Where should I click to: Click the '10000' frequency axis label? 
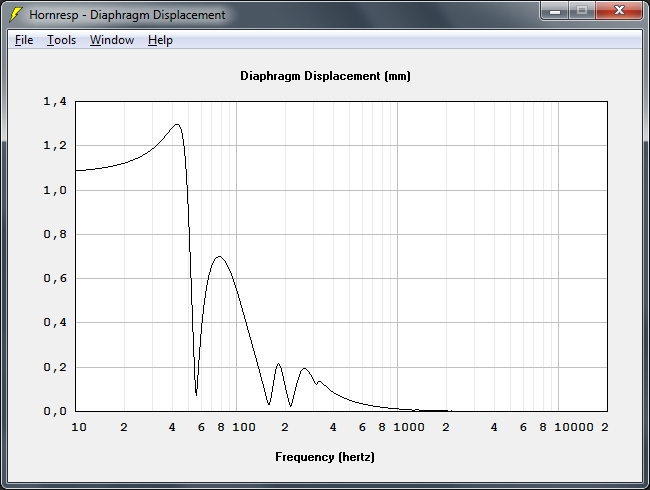point(574,427)
